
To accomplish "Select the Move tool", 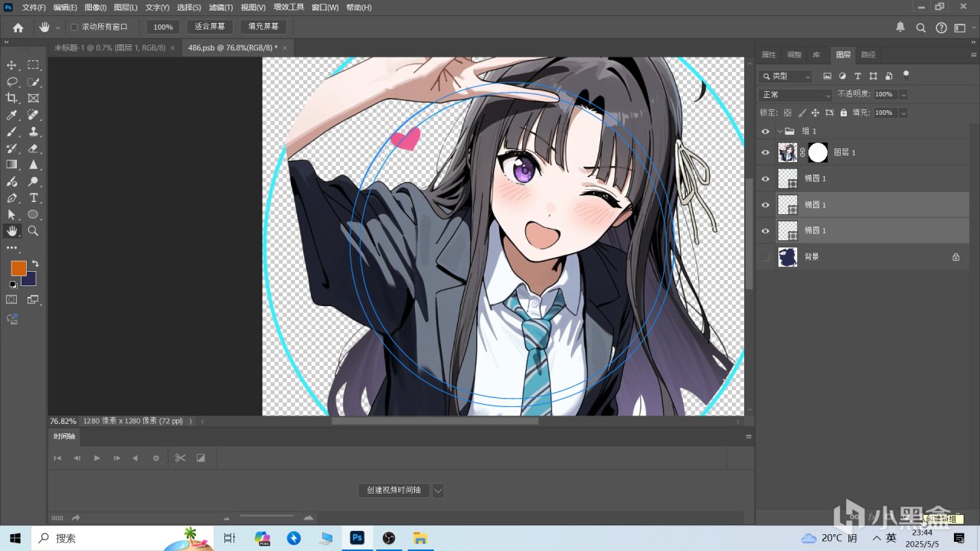I will pyautogui.click(x=11, y=65).
